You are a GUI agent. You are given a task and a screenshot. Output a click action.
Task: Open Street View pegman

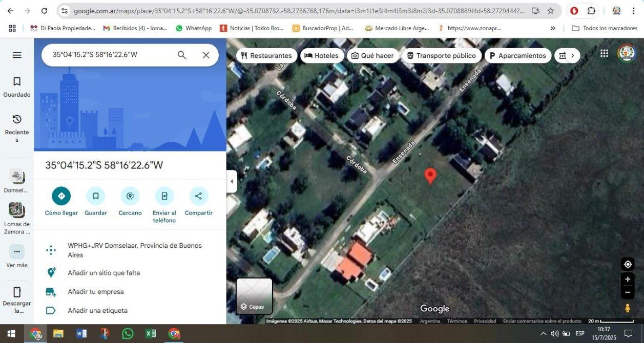pos(628,308)
